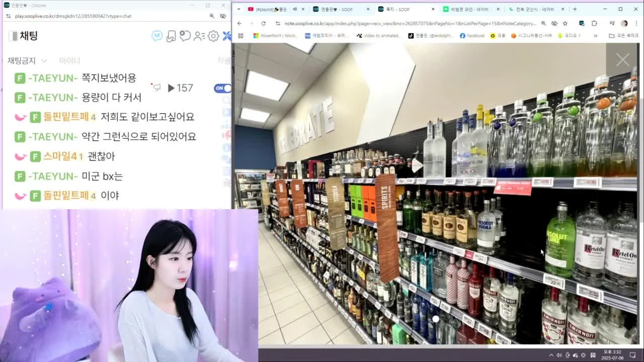Image resolution: width=644 pixels, height=362 pixels.
Task: Go back in the main browser
Action: (x=239, y=23)
